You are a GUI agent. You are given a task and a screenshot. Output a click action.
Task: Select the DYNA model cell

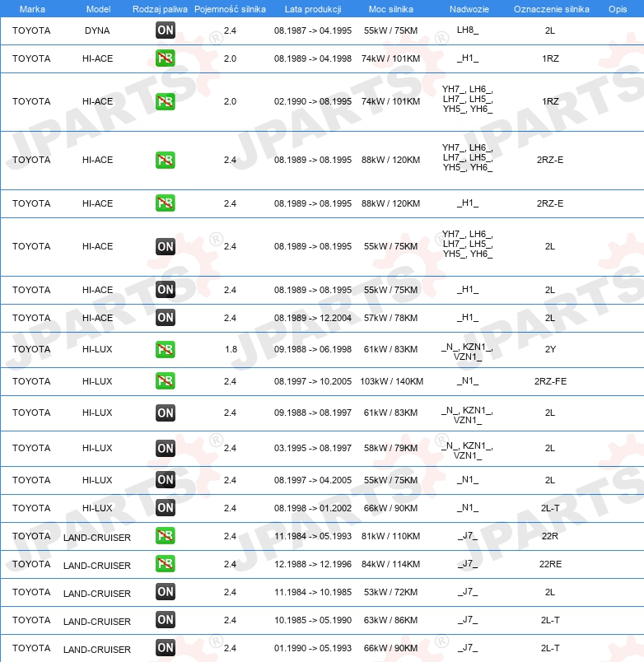pyautogui.click(x=97, y=30)
